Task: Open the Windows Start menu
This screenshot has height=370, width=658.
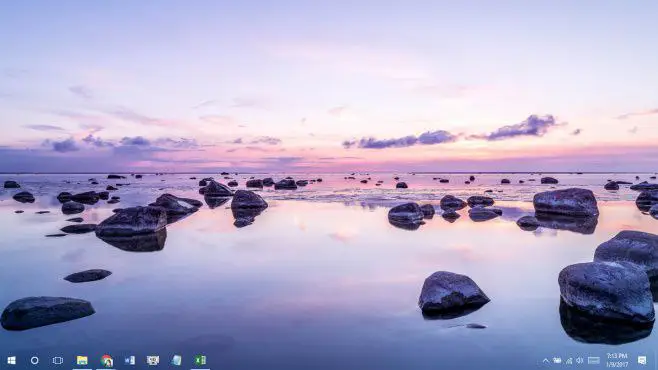Action: [11, 360]
